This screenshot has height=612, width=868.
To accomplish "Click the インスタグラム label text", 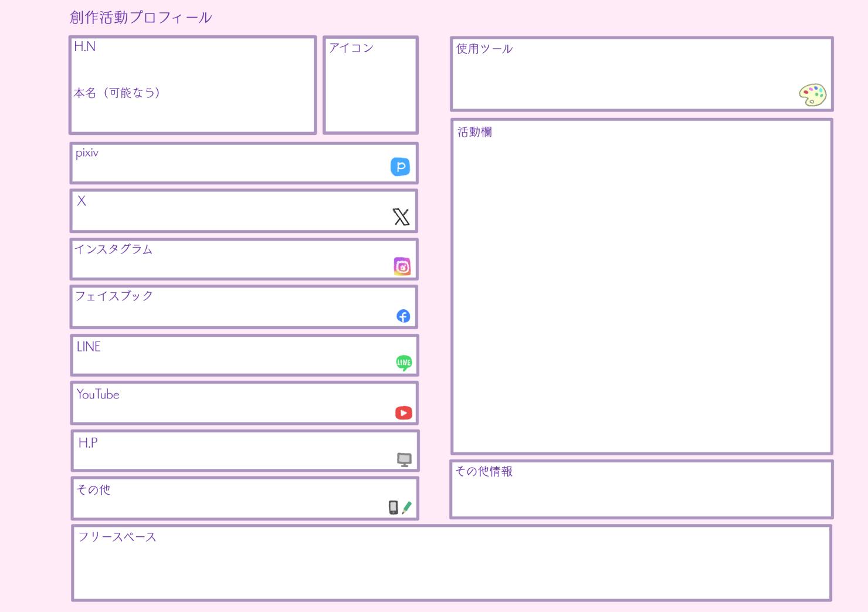I will (114, 249).
